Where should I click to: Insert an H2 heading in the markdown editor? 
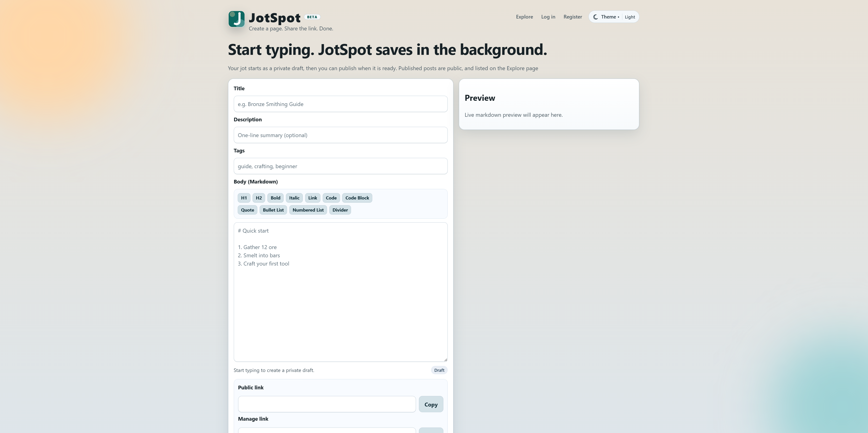point(258,198)
